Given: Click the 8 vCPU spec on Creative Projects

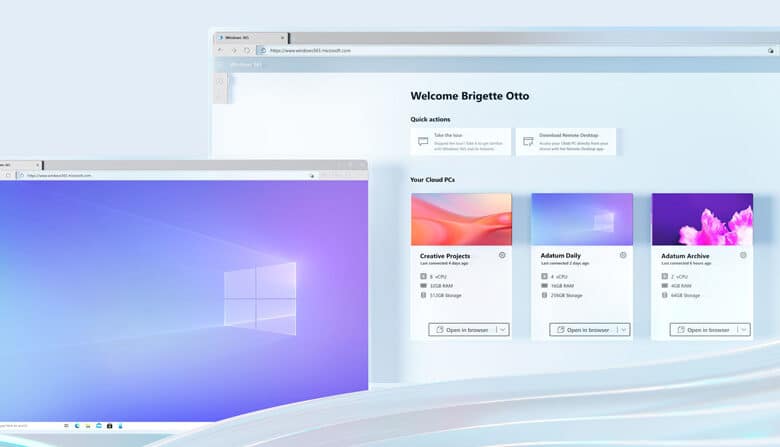Looking at the screenshot, I should 433,276.
